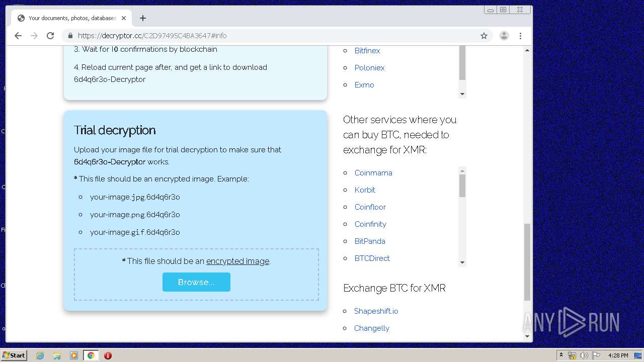Click down arrow of the exchanges list scrollbar

(462, 94)
